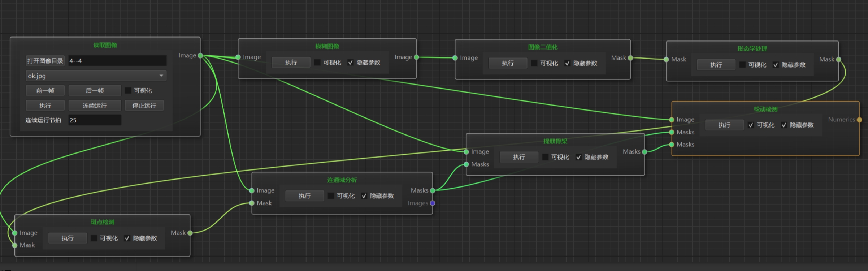Select the Image input port of 模糊图像

(x=238, y=57)
